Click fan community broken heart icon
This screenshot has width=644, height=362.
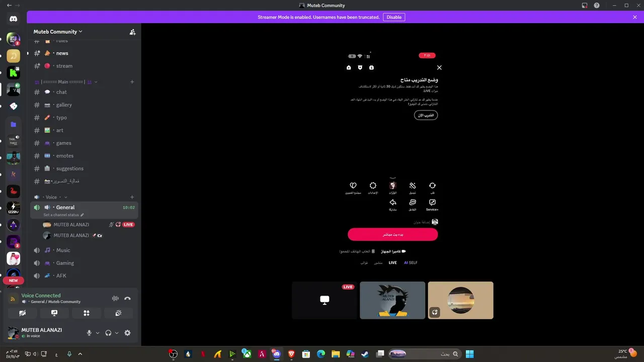tap(353, 186)
